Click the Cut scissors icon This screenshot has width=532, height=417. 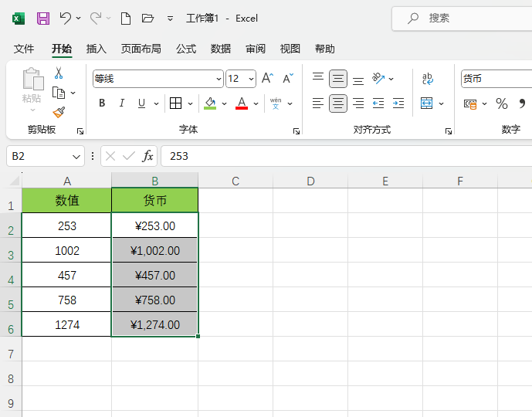(x=59, y=73)
